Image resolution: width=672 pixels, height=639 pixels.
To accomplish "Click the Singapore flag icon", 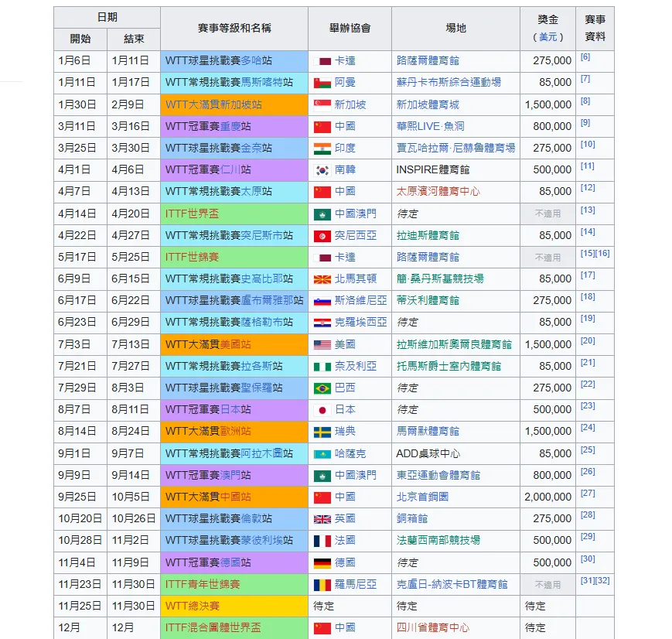I will click(x=322, y=104).
